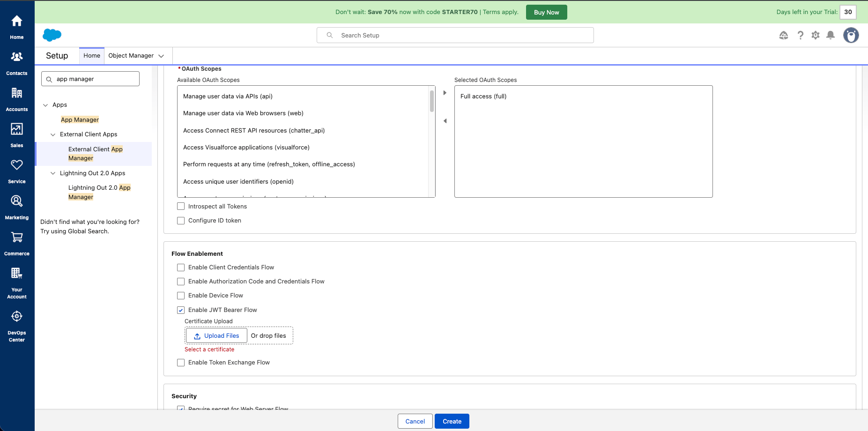Click the Available OAuth Scopes scrollbar
This screenshot has width=868, height=431.
432,101
